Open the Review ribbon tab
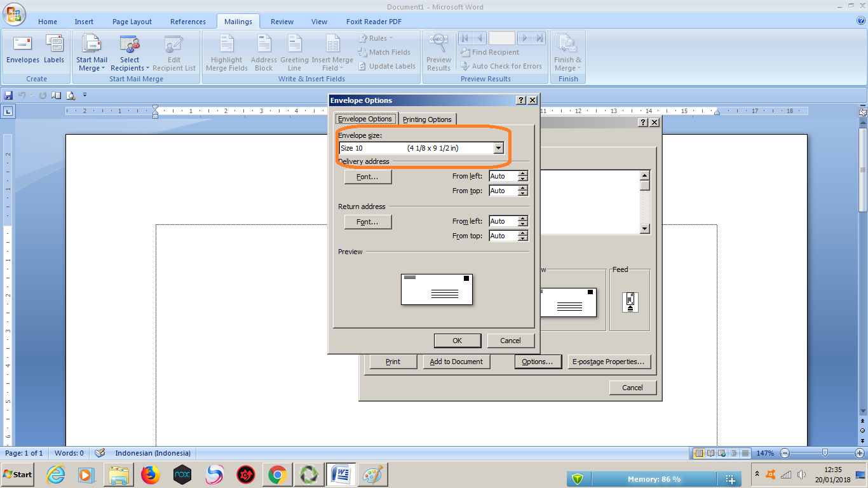 pos(281,21)
